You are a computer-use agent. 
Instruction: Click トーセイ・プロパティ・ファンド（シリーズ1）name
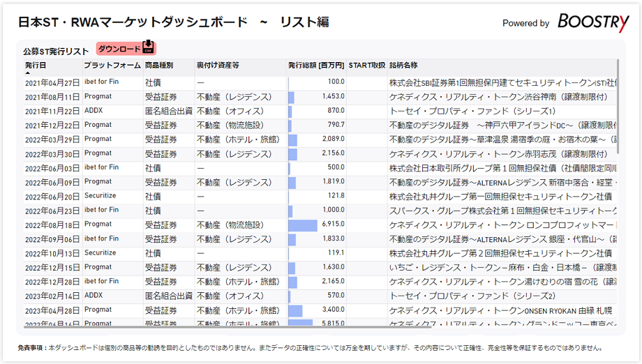pyautogui.click(x=473, y=112)
